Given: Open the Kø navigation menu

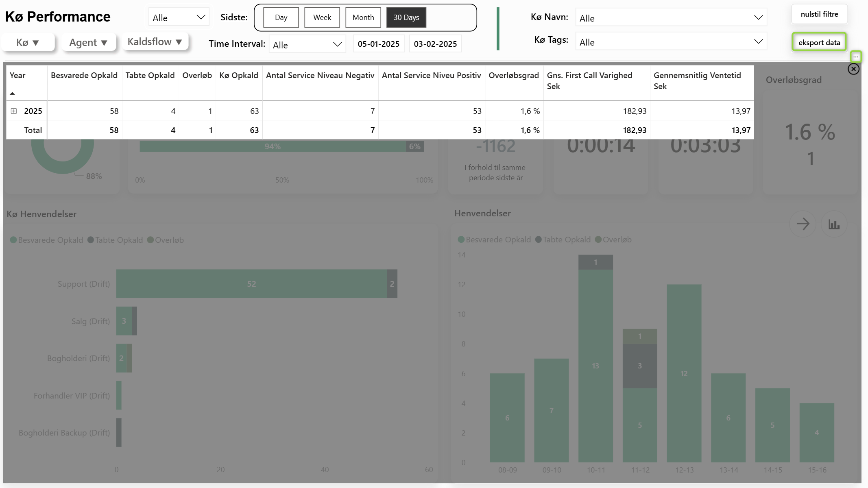Looking at the screenshot, I should coord(28,43).
